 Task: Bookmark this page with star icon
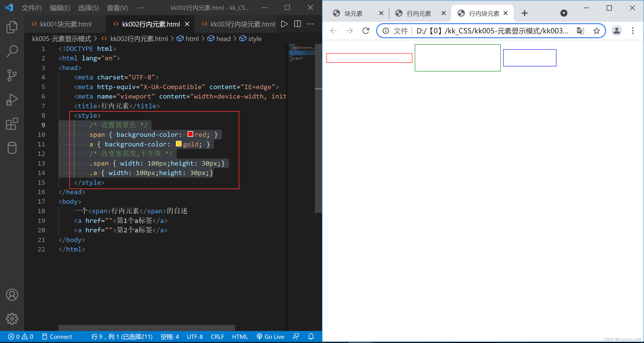(x=597, y=31)
